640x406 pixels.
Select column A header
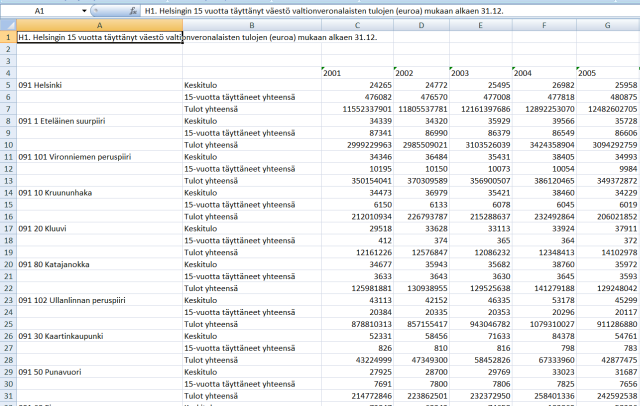99,25
